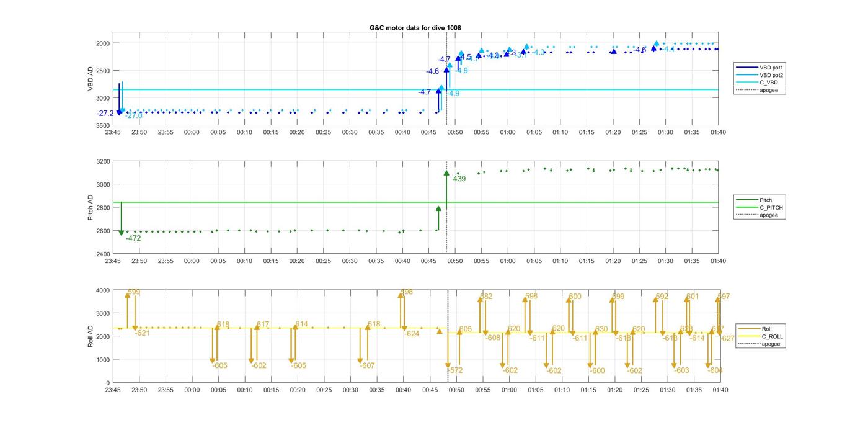Click the '-472' pitch data label
The height and width of the screenshot is (430, 868).
click(133, 238)
